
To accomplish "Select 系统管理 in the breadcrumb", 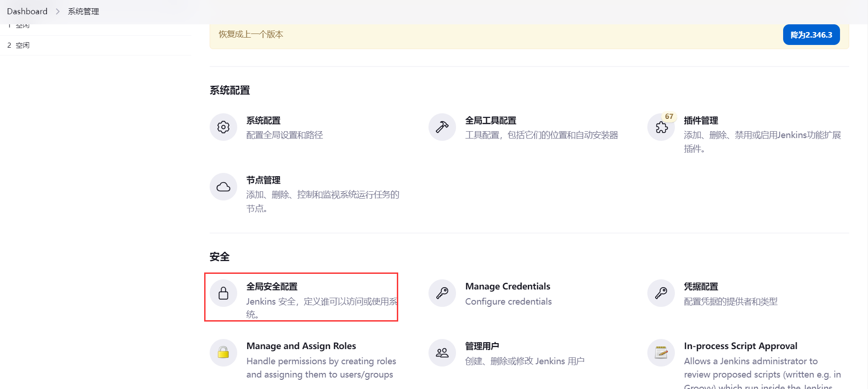I will (83, 11).
